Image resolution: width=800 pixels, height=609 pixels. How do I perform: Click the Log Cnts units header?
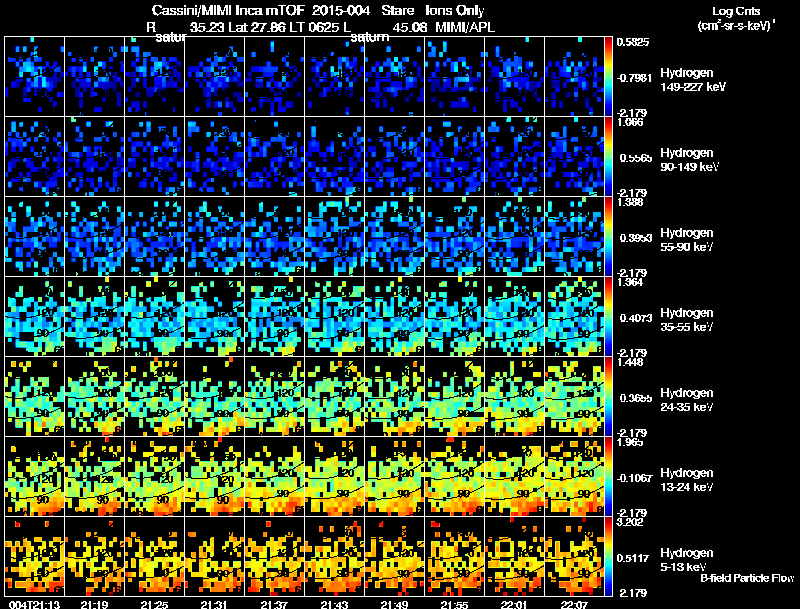[x=735, y=17]
